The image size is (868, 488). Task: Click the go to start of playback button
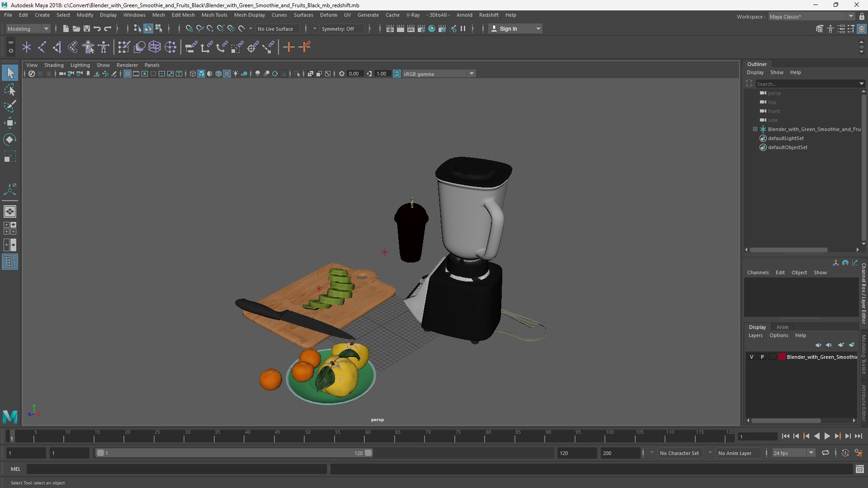[785, 436]
